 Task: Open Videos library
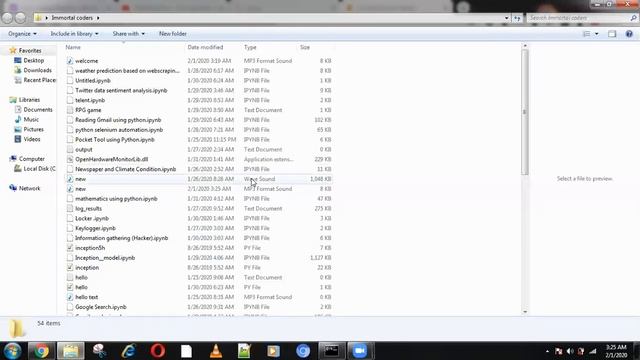point(32,139)
